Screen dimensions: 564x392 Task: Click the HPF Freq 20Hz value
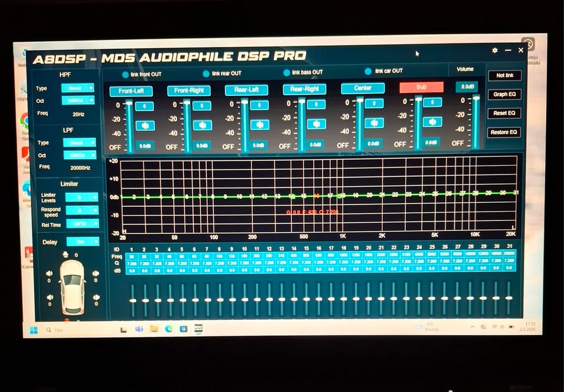click(78, 115)
